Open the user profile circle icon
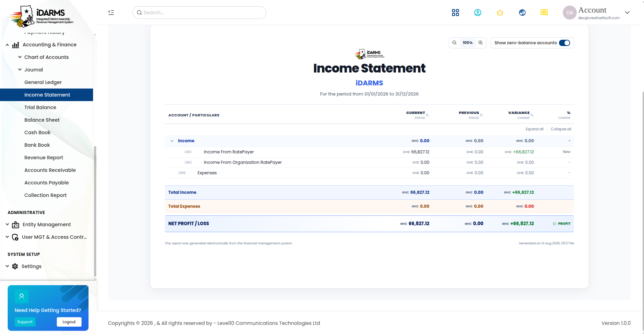The width and height of the screenshot is (644, 335). click(x=477, y=13)
